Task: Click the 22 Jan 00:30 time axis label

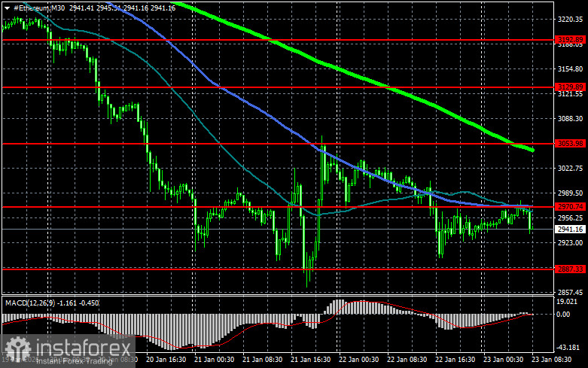Action: point(358,360)
